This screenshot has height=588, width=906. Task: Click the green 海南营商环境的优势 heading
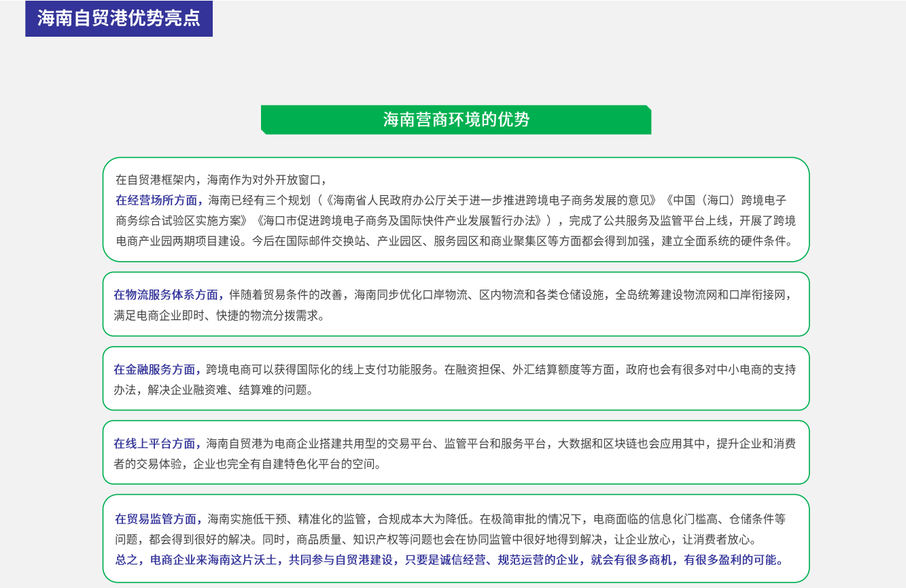click(456, 120)
